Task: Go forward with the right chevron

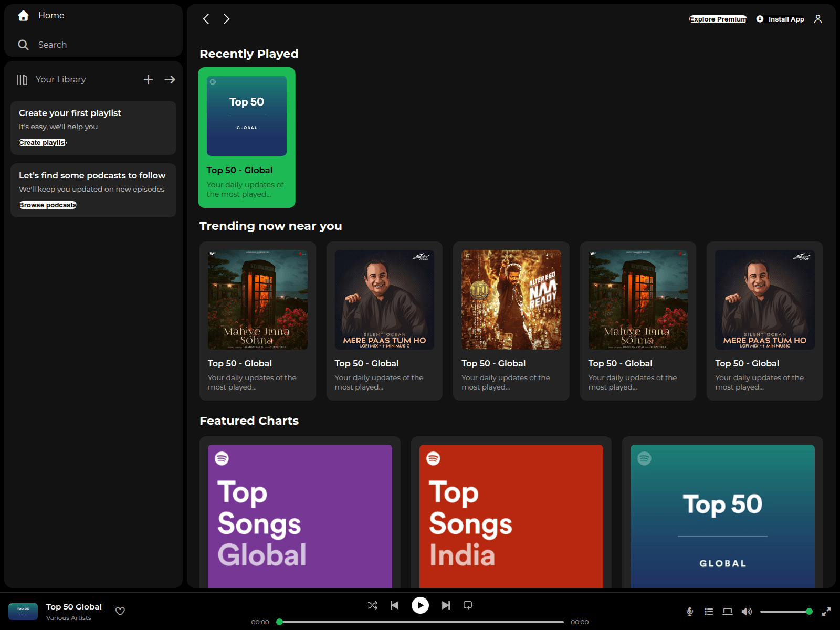Action: pos(226,19)
